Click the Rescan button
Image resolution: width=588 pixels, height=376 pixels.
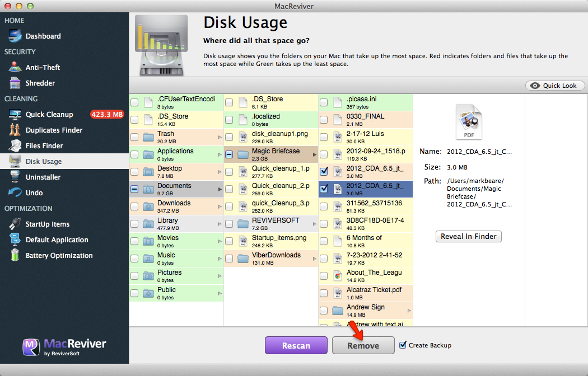tap(296, 346)
